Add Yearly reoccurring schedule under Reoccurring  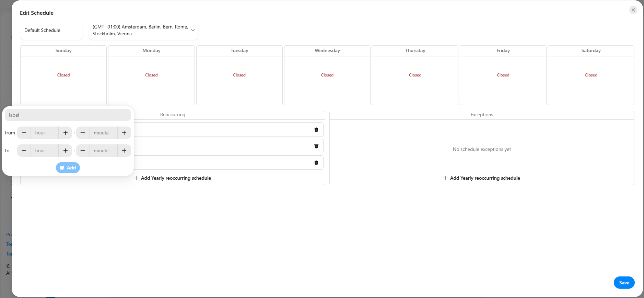(x=173, y=178)
